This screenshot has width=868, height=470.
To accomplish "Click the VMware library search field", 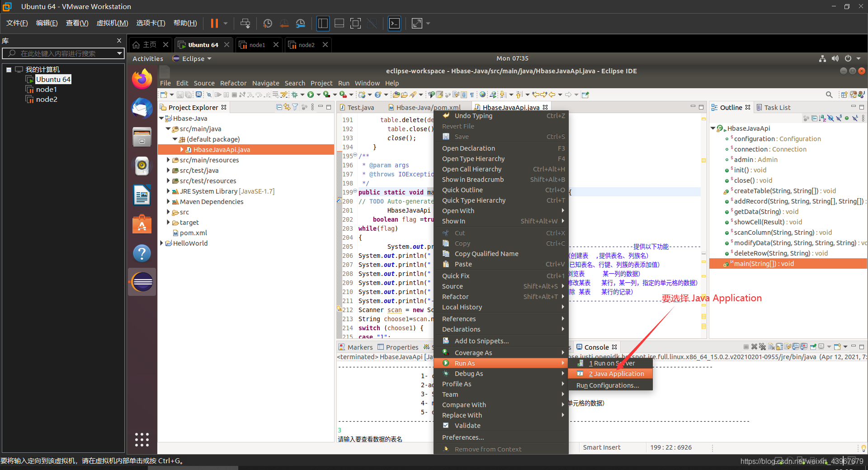I will [63, 53].
